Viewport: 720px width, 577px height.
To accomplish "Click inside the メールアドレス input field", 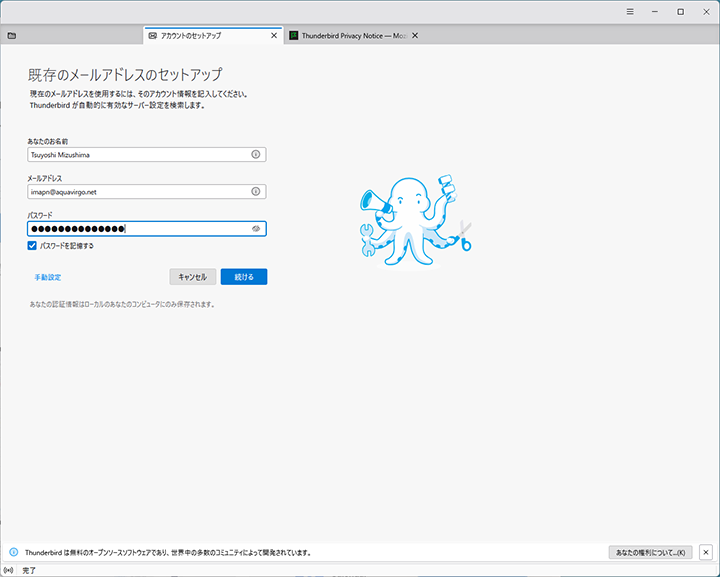I will 138,191.
